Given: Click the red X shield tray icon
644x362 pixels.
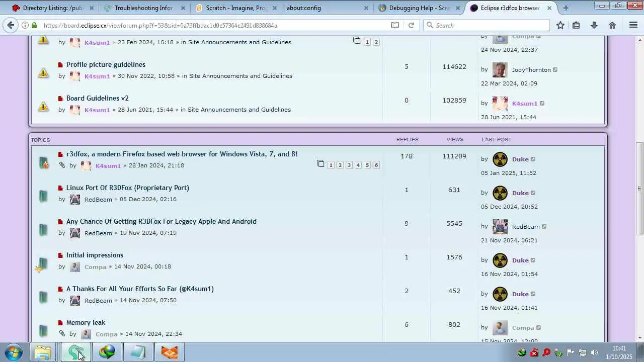Looking at the screenshot, I should pos(534,352).
